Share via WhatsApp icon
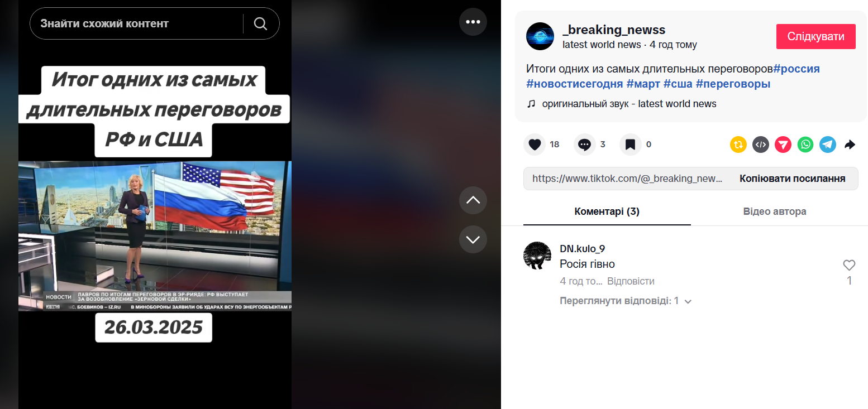 [x=805, y=145]
